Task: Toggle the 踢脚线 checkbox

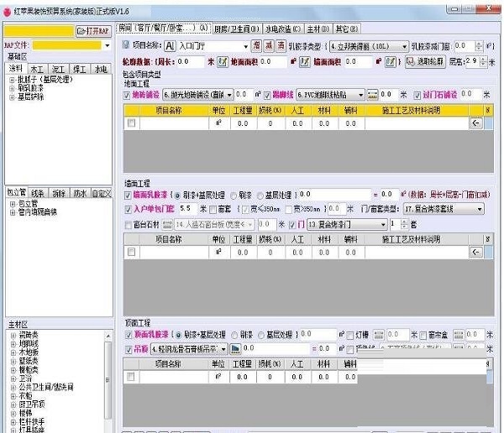Action: point(267,95)
